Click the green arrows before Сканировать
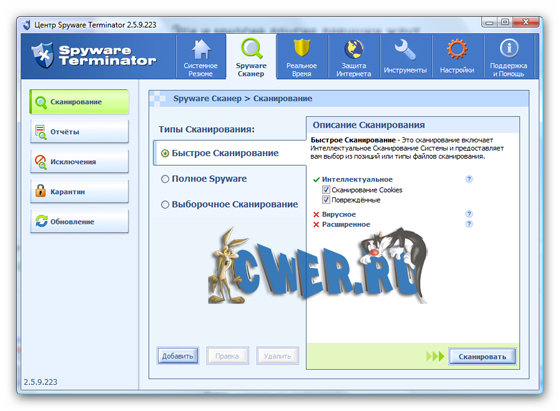 tap(435, 356)
